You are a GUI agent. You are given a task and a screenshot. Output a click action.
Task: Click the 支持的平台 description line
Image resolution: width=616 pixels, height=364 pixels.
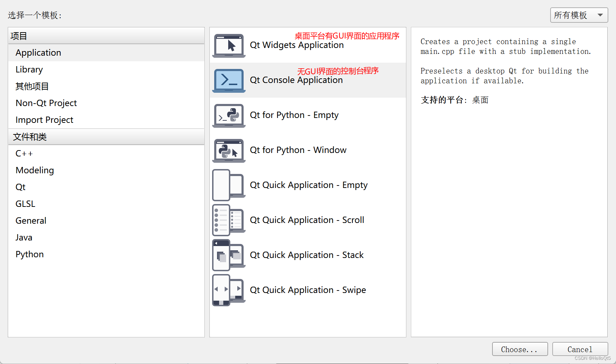click(454, 100)
